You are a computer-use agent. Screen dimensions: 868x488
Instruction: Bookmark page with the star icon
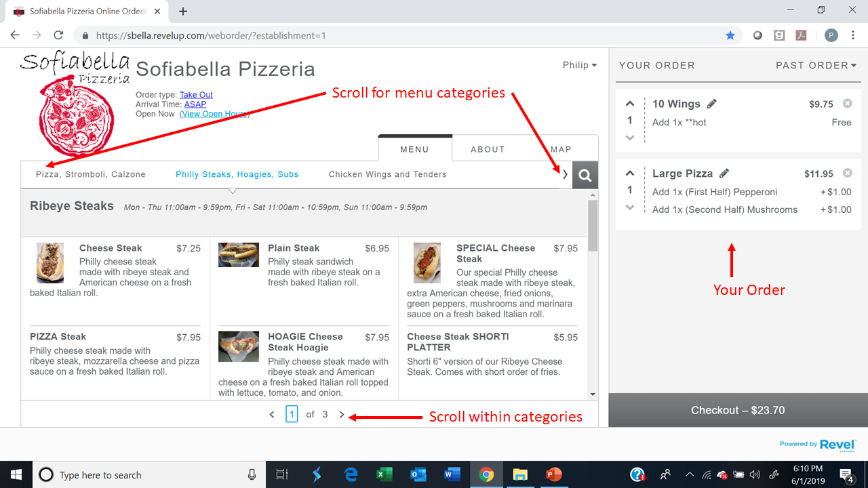(730, 35)
